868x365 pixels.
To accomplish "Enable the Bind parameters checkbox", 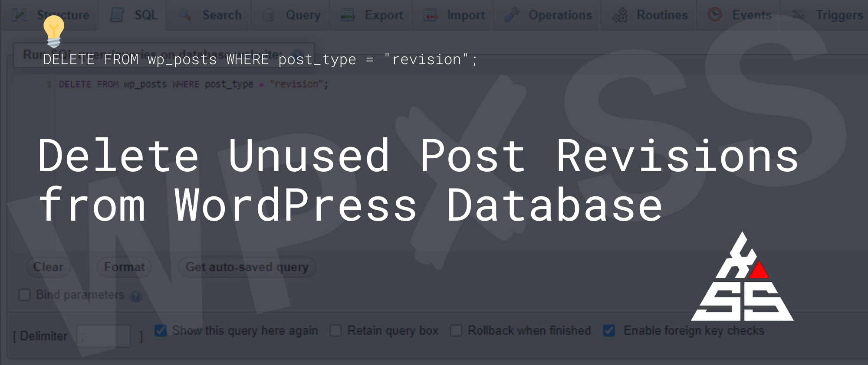I will click(24, 295).
